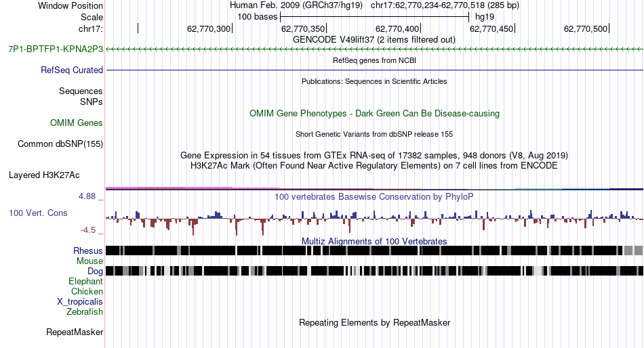Click the RefSeq genes from NCBI title
This screenshot has width=644, height=348.
(374, 60)
